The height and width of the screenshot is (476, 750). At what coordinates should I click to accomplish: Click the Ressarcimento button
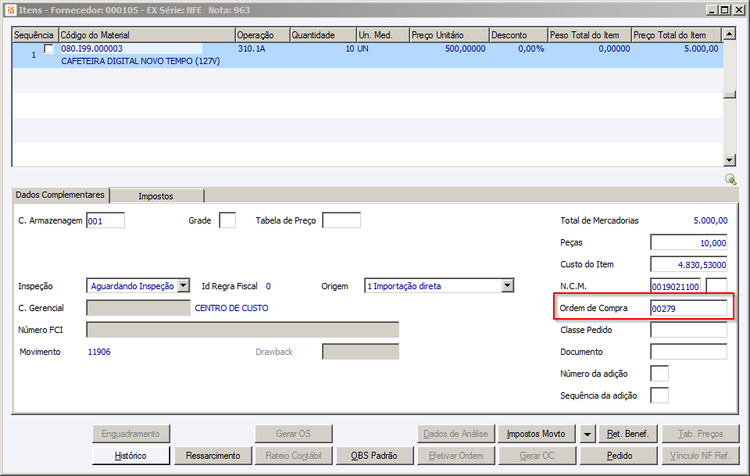[x=213, y=455]
